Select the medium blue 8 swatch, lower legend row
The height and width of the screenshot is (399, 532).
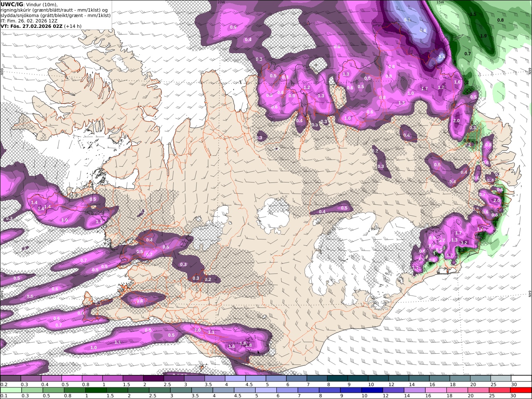pyautogui.click(x=330, y=390)
